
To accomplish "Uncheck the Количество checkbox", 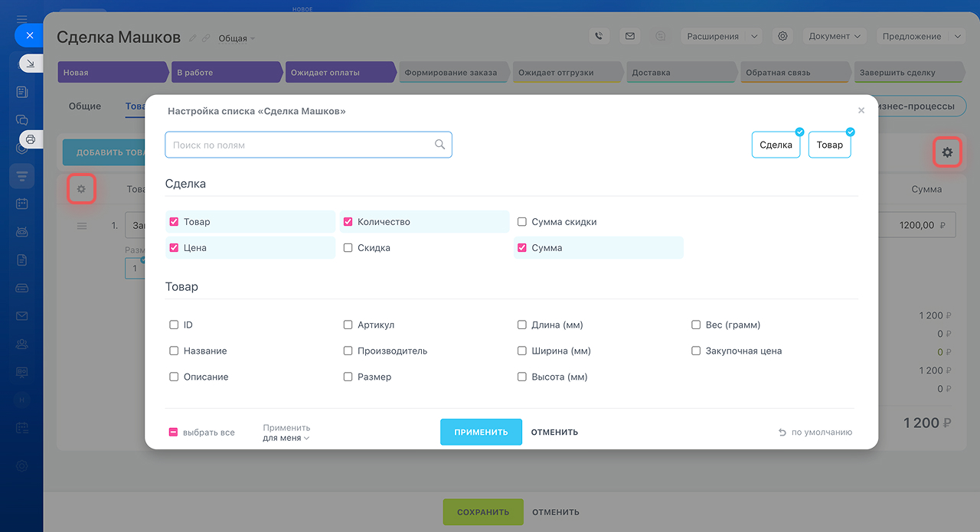I will [348, 222].
